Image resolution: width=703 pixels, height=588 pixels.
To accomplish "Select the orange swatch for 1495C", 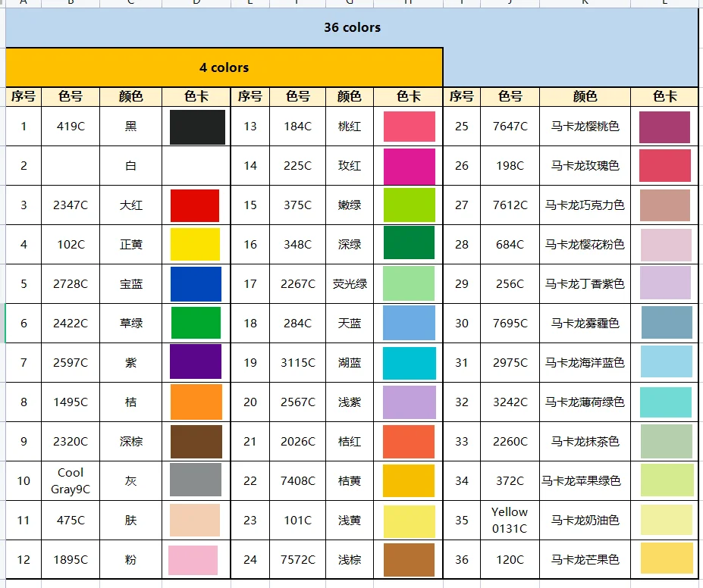I will pyautogui.click(x=196, y=402).
